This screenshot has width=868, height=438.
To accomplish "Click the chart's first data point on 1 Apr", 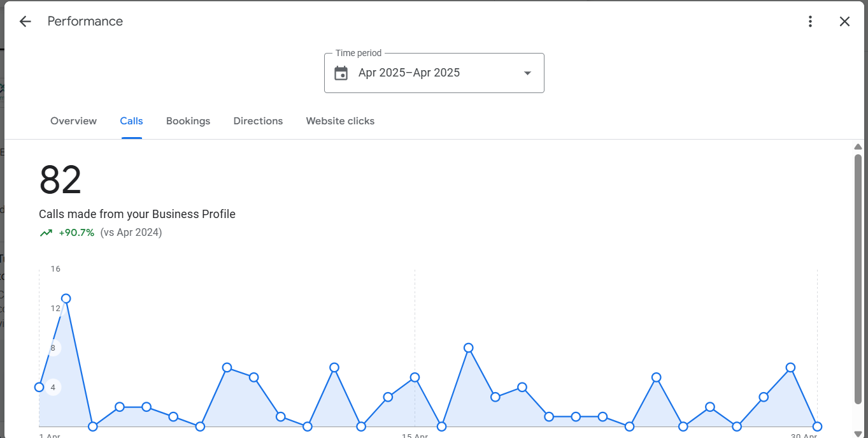I will [x=39, y=387].
